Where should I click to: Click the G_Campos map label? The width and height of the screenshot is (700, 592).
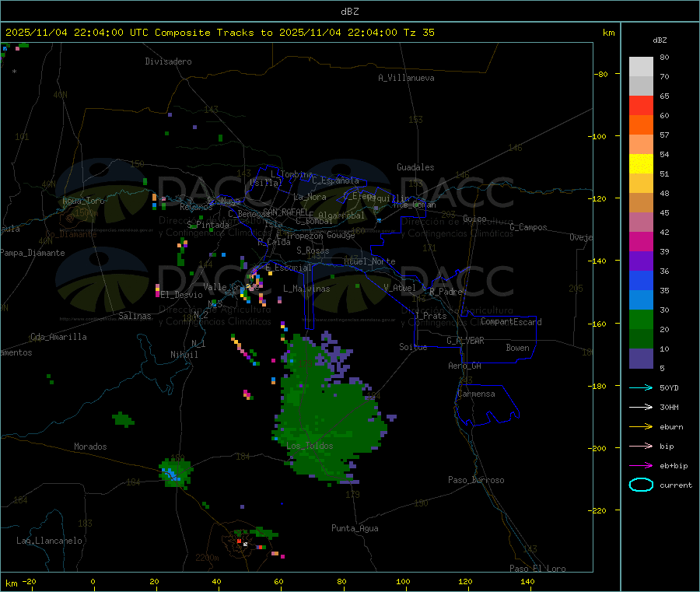(x=529, y=227)
